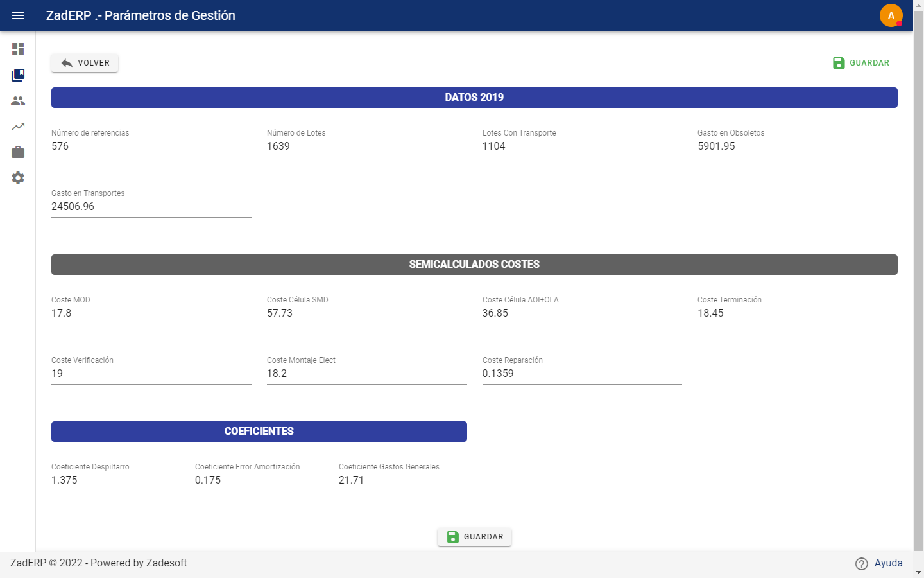Image resolution: width=924 pixels, height=578 pixels.
Task: Click the Volver back button
Action: 85,63
